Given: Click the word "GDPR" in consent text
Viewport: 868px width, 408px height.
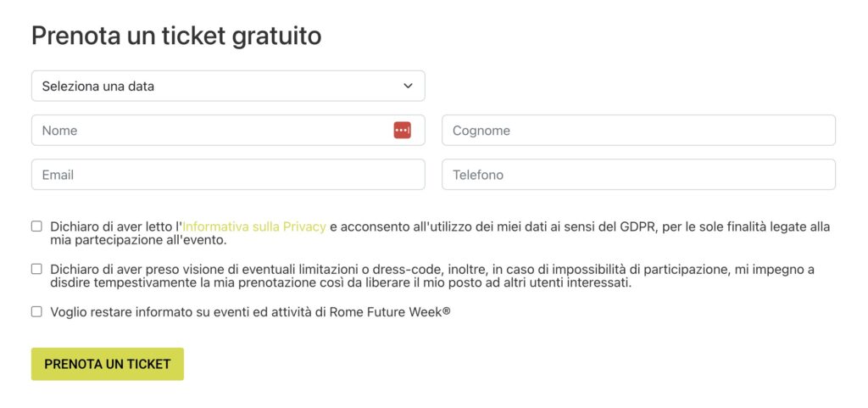Looking at the screenshot, I should tap(637, 226).
